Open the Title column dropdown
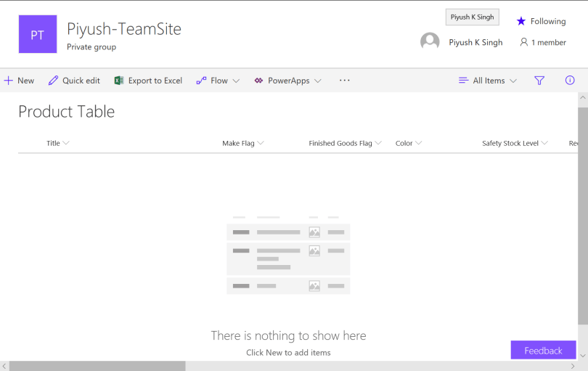 pyautogui.click(x=66, y=143)
